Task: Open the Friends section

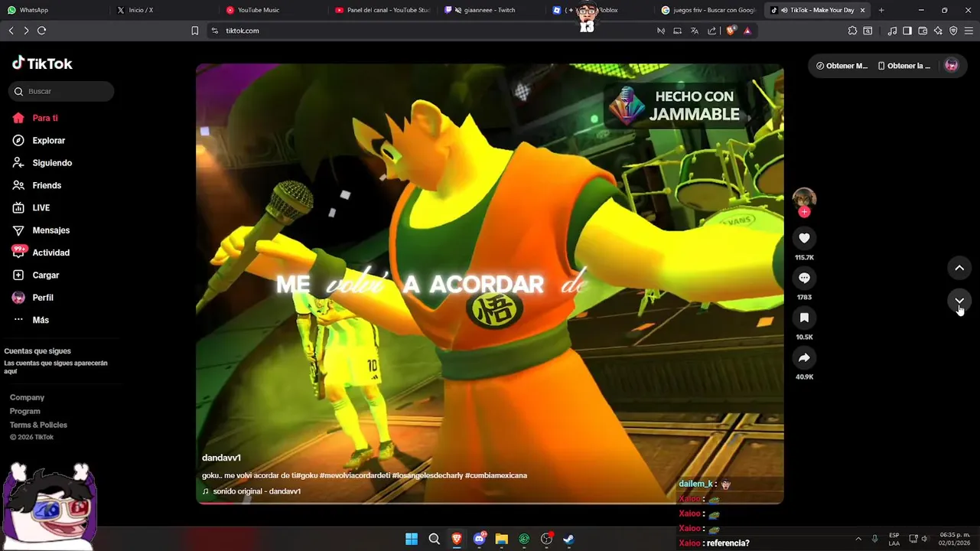Action: pos(37,185)
